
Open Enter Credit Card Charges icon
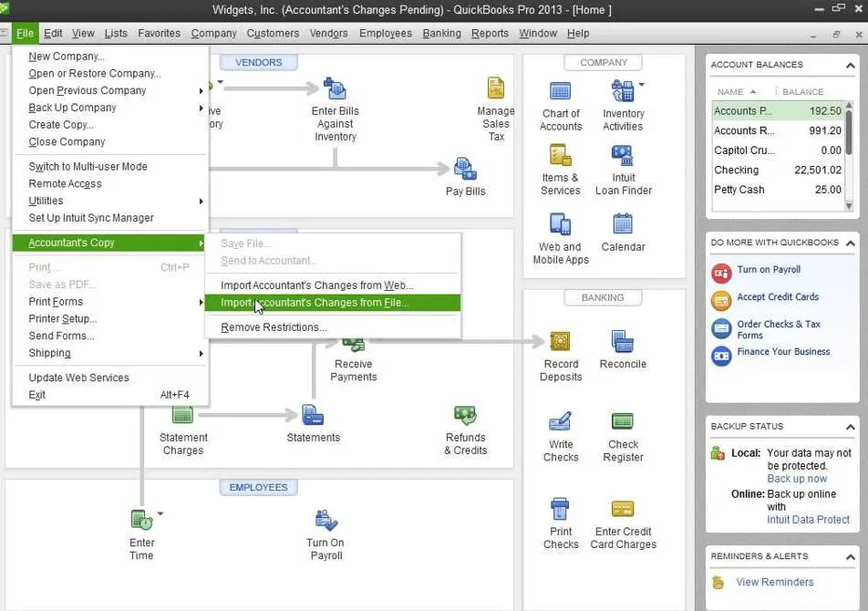[x=623, y=509]
